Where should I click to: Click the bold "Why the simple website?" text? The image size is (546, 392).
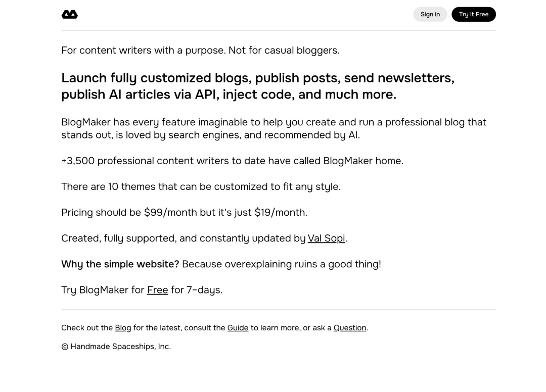120,264
